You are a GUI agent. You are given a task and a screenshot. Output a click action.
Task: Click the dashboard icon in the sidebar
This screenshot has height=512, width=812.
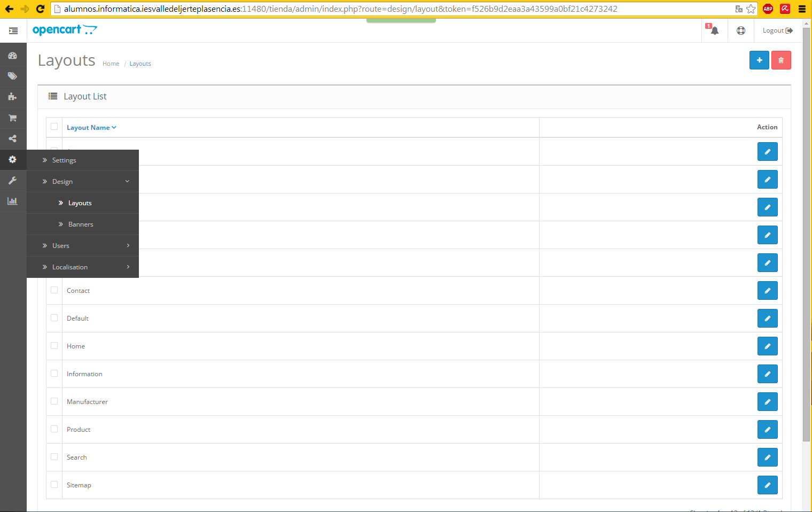tap(13, 56)
